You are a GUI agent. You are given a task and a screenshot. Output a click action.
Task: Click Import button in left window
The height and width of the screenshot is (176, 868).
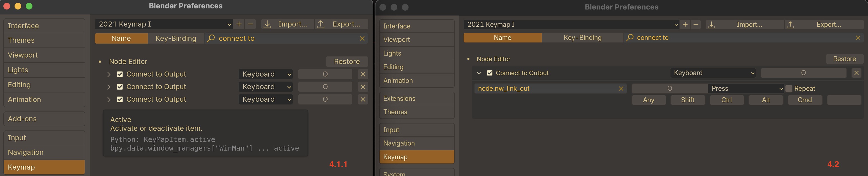coord(288,24)
